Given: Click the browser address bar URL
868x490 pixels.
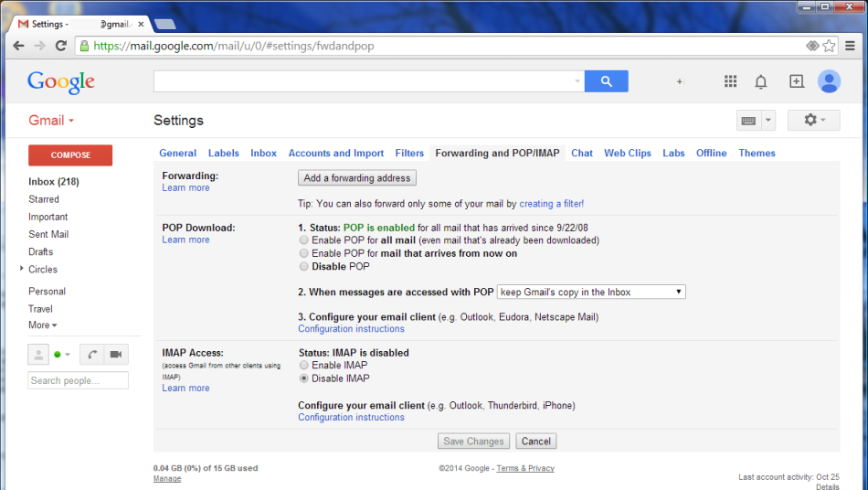Looking at the screenshot, I should (234, 46).
